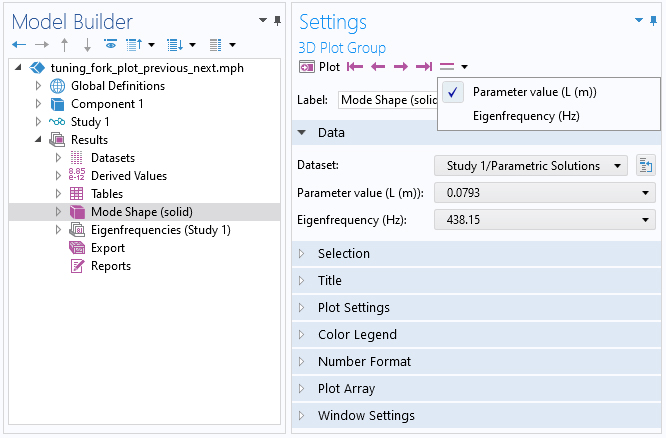Select Global Definitions in tree
666x438 pixels.
click(118, 86)
